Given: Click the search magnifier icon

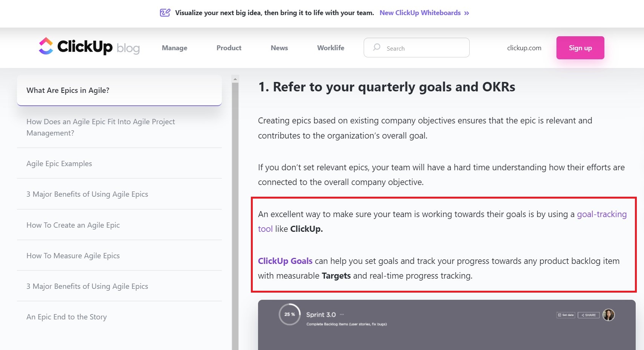Looking at the screenshot, I should 377,47.
